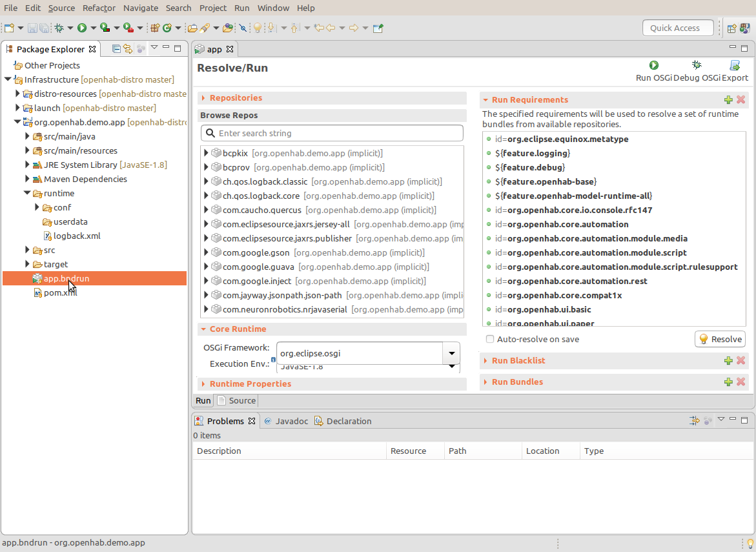
Task: Open the OSGi Framework dropdown
Action: point(451,353)
